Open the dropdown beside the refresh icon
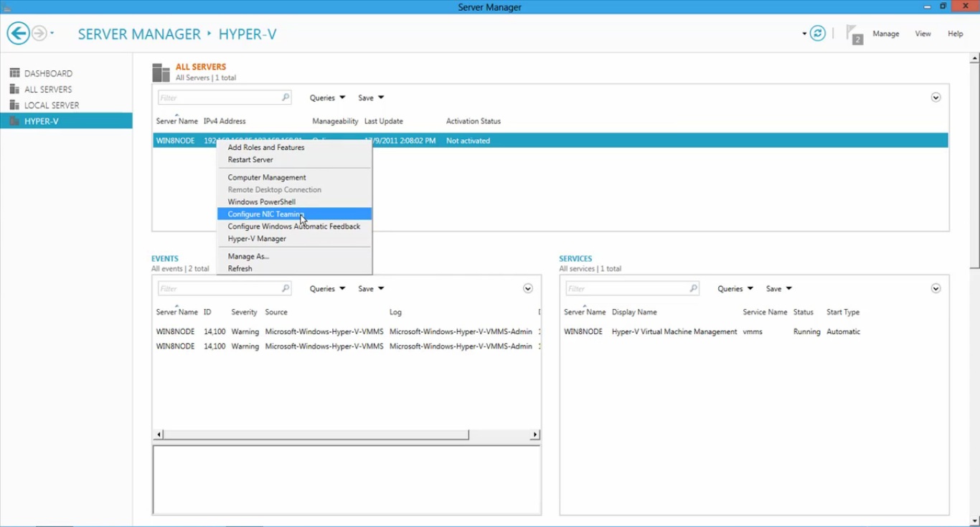Screen dimensions: 980x527 pos(804,34)
